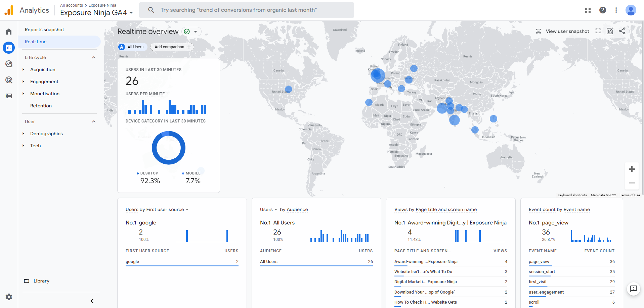This screenshot has width=644, height=308.
Task: Click the user_engagement event row
Action: [x=572, y=292]
